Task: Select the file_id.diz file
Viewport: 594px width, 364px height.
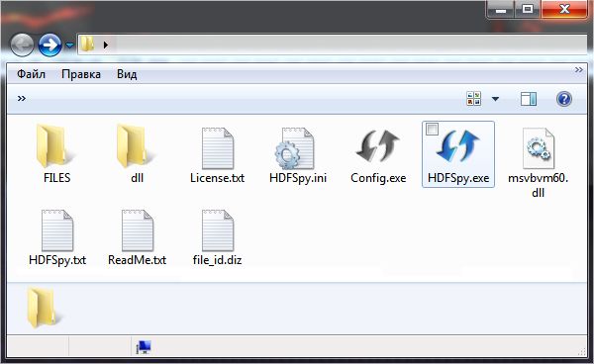Action: point(218,237)
